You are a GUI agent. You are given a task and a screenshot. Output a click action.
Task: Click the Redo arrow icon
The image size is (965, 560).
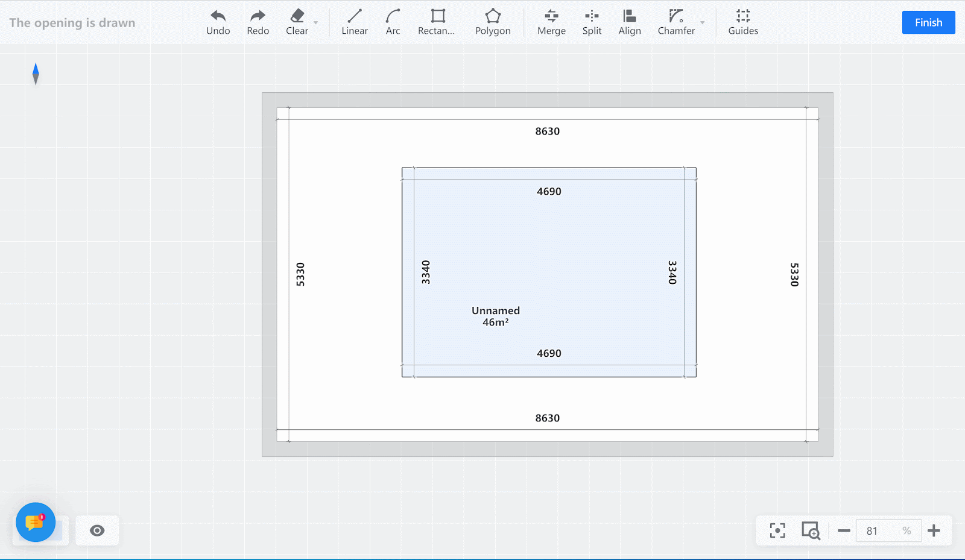pos(258,16)
